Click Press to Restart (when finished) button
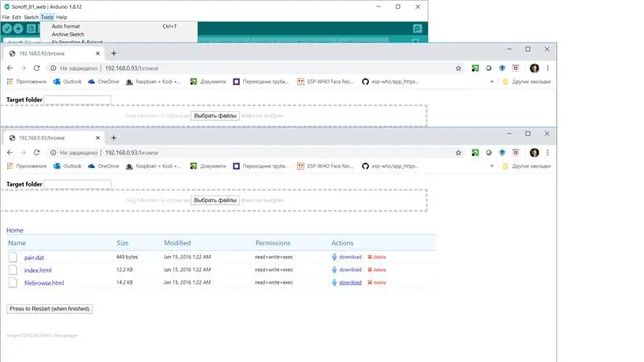Image resolution: width=644 pixels, height=362 pixels. coord(50,309)
